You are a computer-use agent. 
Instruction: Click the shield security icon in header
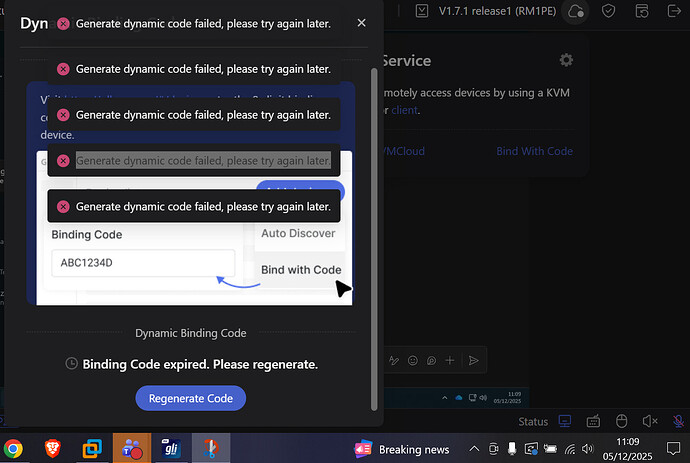tap(608, 11)
